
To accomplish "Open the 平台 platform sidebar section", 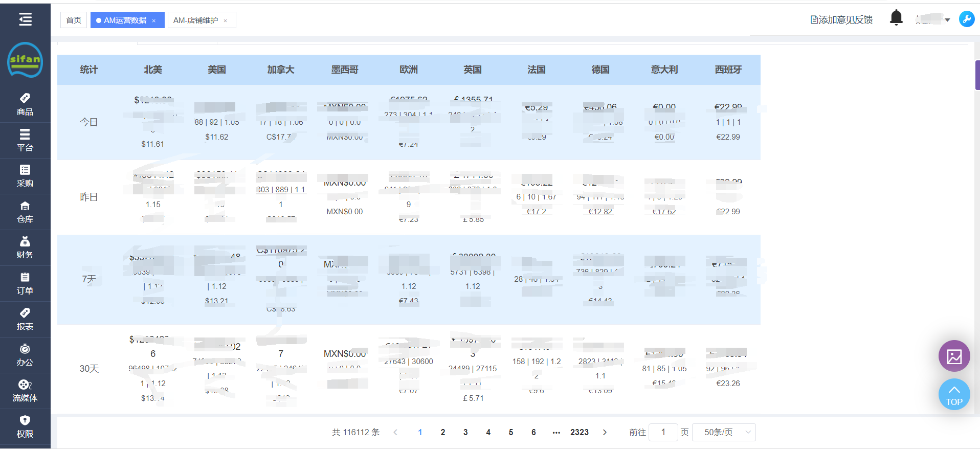I will coord(25,140).
